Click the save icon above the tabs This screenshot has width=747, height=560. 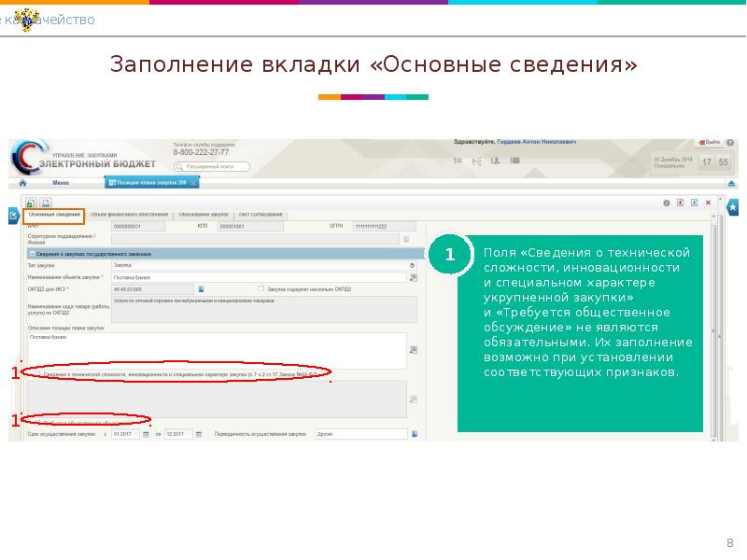coord(31,203)
